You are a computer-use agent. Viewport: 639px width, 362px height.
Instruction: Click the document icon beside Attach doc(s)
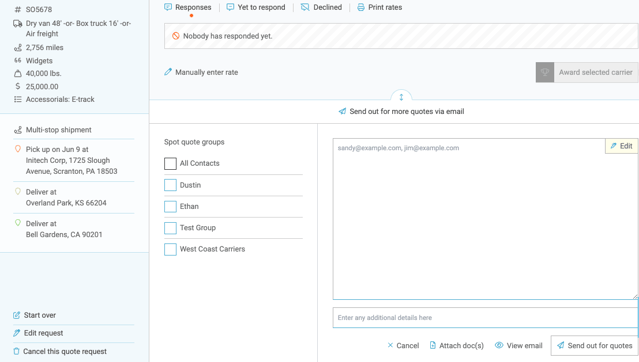[x=433, y=345]
